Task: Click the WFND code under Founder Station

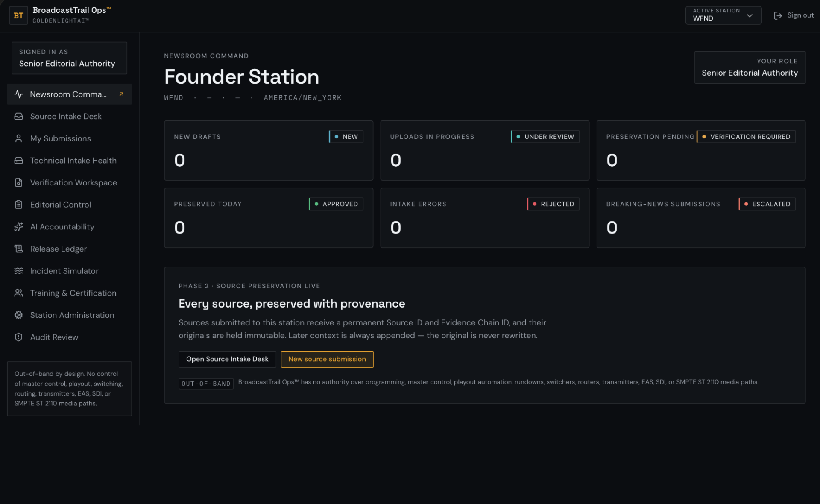Action: pos(174,98)
